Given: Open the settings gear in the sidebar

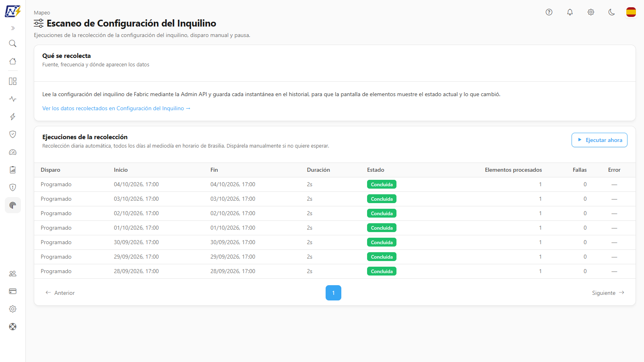Looking at the screenshot, I should click(13, 309).
